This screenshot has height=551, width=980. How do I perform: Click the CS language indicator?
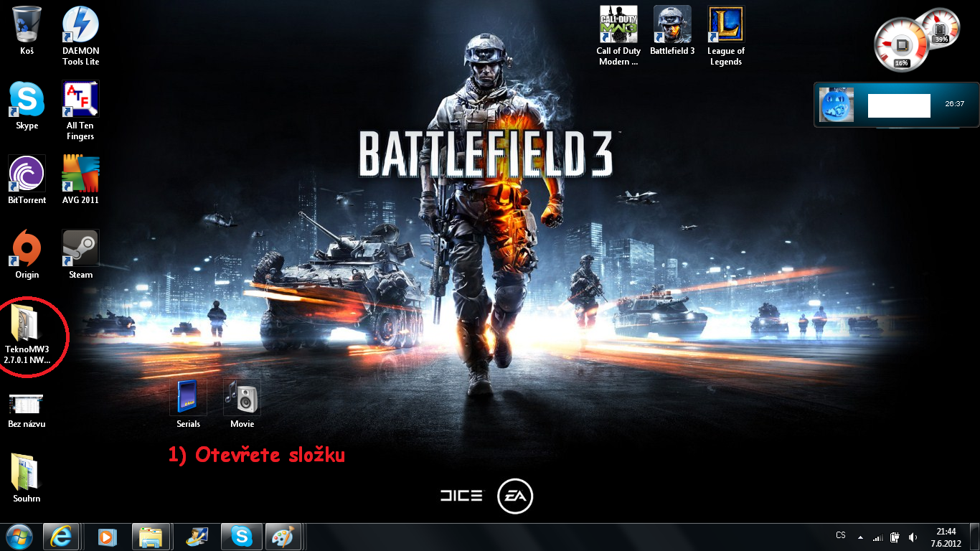841,535
